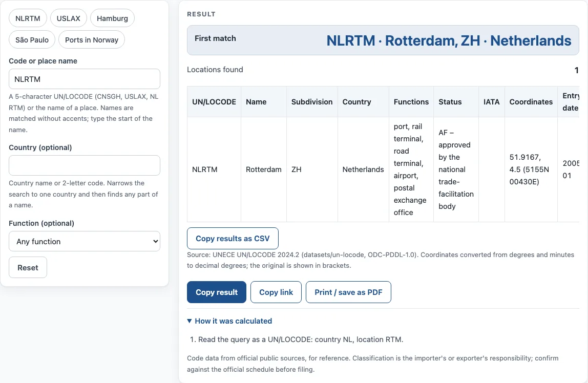
Task: Click the ZH subdivision cell
Action: [x=312, y=169]
